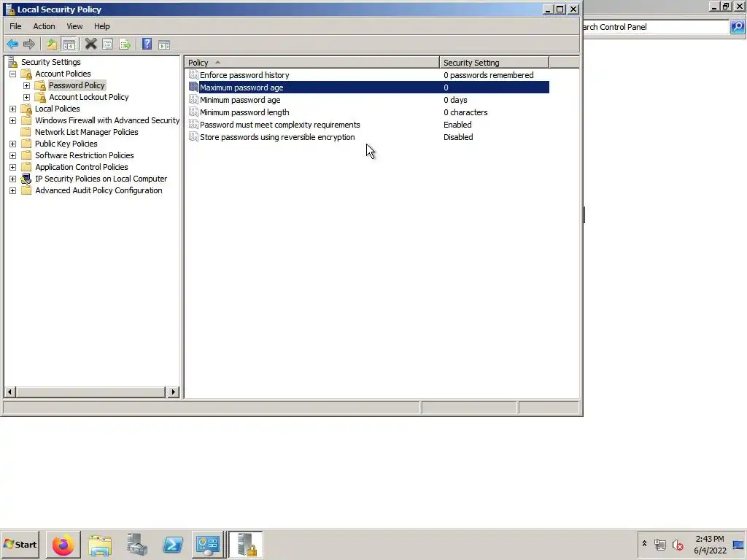
Task: Sort by the Policy column header
Action: (311, 63)
